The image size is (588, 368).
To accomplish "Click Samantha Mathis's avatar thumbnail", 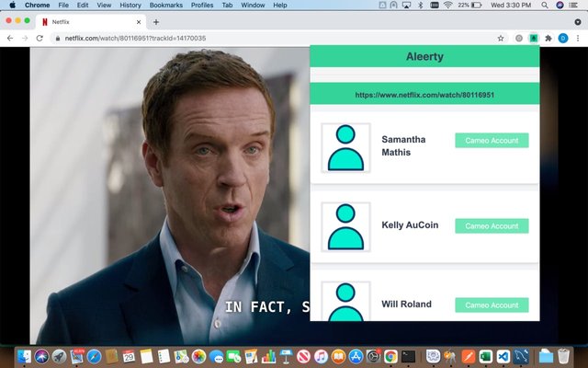I will [345, 147].
